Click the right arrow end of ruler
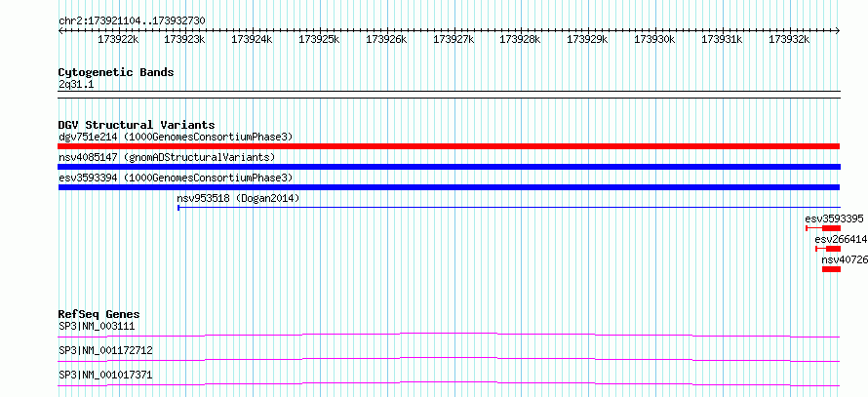This screenshot has height=397, width=868. pyautogui.click(x=838, y=31)
